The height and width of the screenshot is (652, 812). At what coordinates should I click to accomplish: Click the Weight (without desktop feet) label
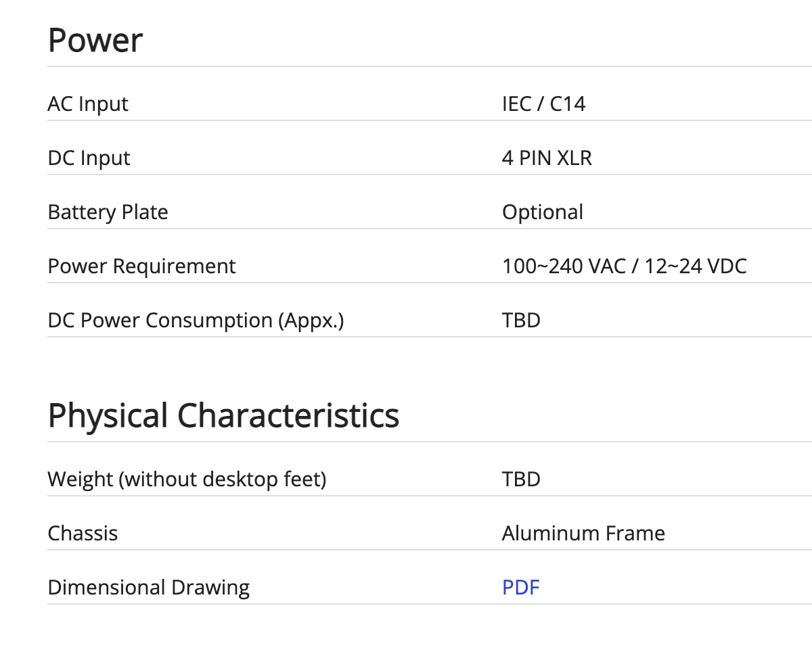[x=187, y=480]
